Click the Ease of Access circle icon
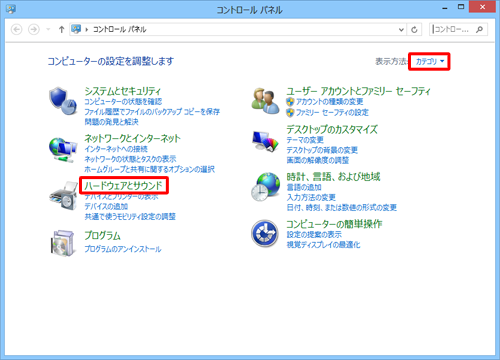500x360 pixels. coord(265,233)
